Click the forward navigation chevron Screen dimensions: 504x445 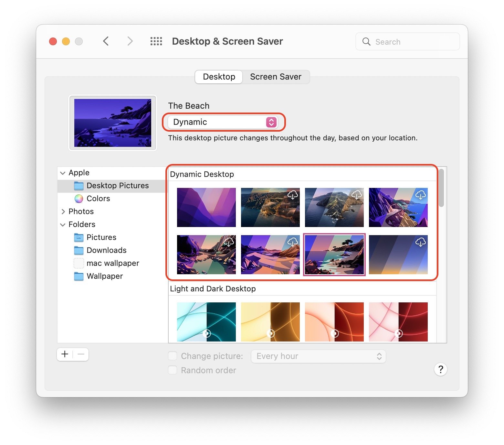(x=130, y=41)
